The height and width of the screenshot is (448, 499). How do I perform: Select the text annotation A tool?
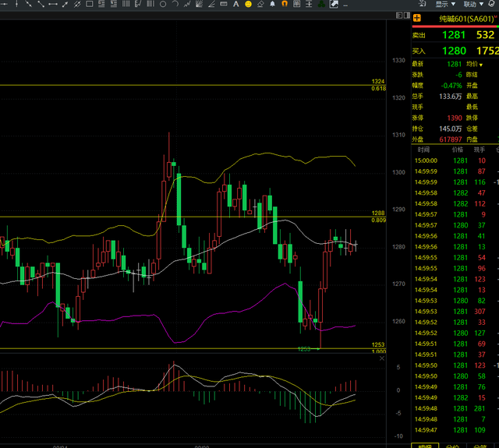pyautogui.click(x=235, y=4)
